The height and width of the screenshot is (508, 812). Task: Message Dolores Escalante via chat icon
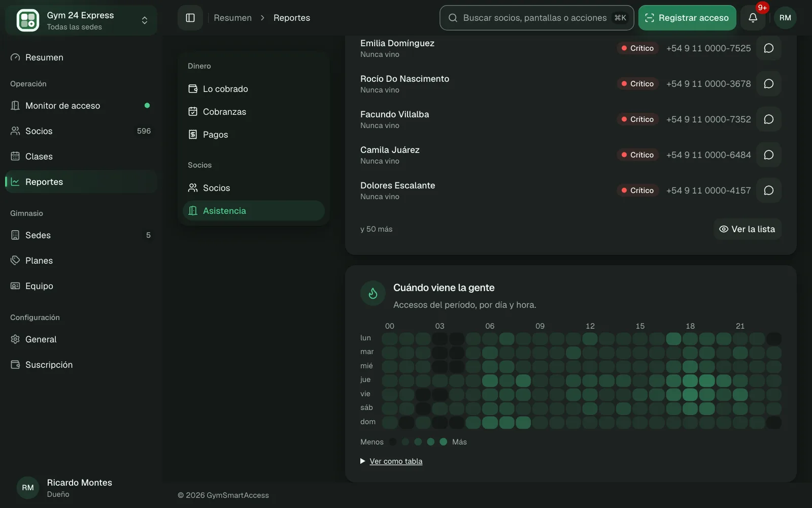coord(768,190)
